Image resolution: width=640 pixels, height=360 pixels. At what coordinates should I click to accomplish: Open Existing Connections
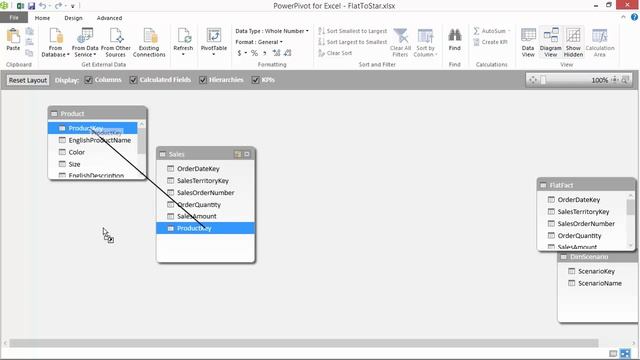149,42
